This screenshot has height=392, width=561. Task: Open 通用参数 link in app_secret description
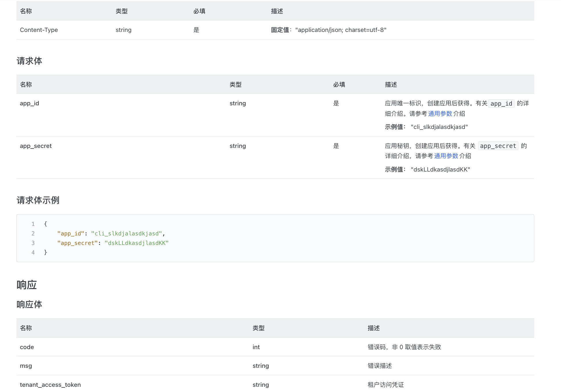point(446,156)
